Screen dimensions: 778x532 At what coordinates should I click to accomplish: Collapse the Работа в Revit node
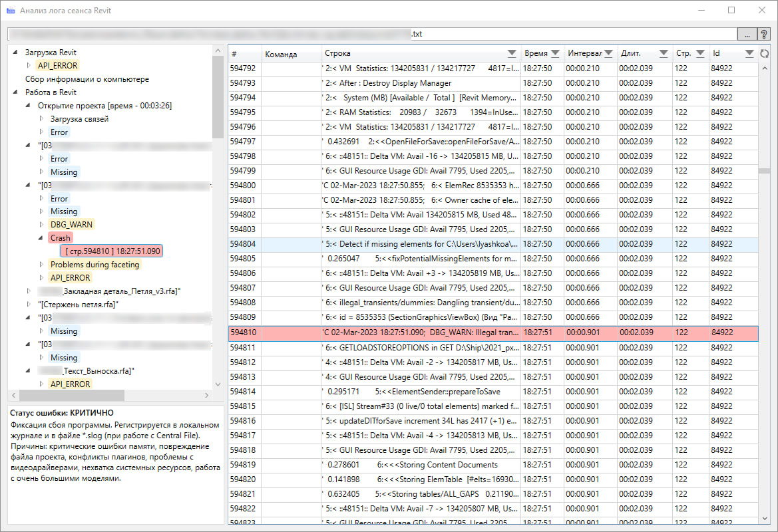[x=15, y=92]
